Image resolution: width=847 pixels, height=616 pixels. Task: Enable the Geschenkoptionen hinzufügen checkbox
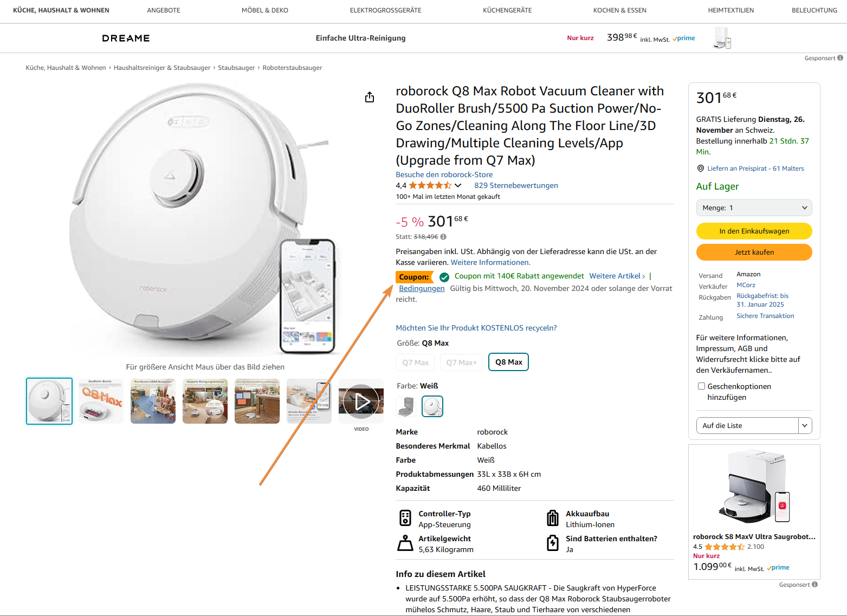tap(701, 386)
